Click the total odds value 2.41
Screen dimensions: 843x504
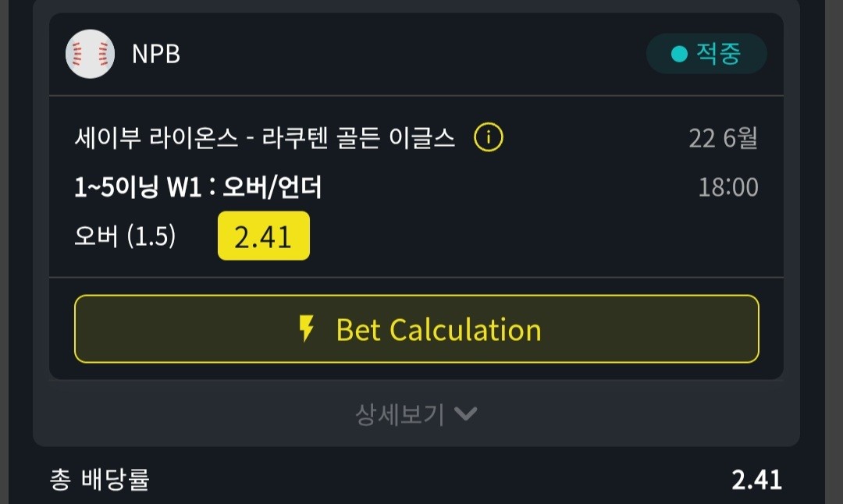756,480
